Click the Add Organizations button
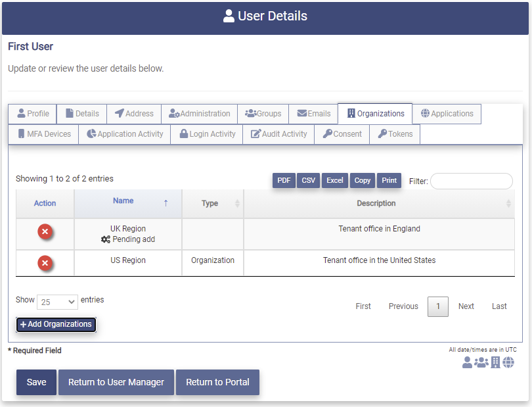 pos(56,324)
